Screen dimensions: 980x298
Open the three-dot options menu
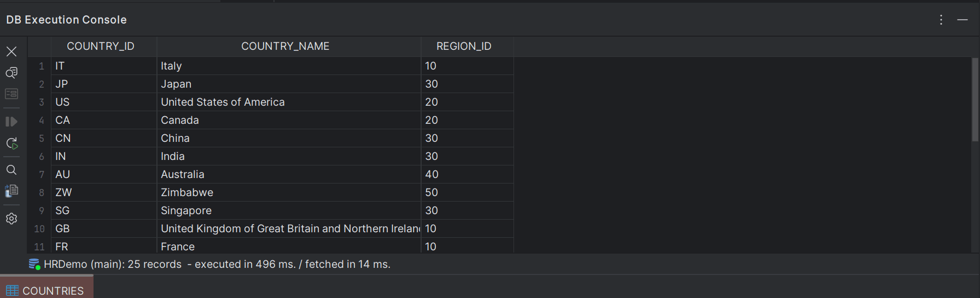tap(941, 20)
